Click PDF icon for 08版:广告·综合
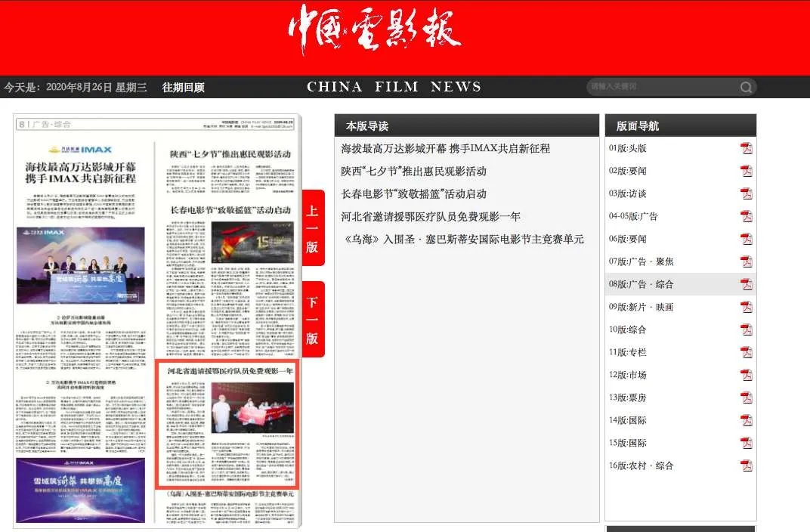Screen dimensions: 810x532 coord(746,284)
